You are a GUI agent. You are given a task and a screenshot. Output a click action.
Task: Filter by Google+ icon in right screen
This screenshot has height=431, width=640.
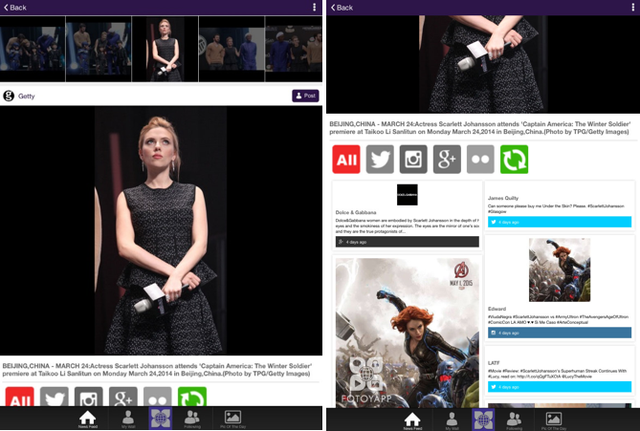446,159
